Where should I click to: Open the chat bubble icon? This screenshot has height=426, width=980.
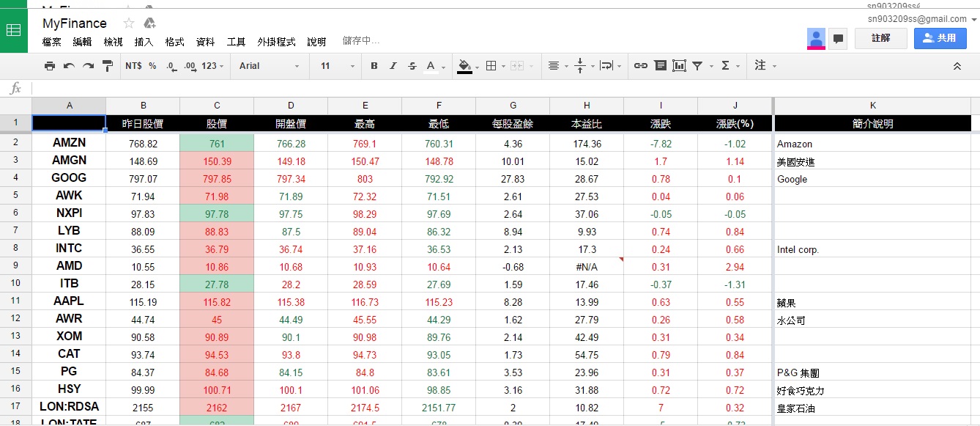(x=838, y=39)
